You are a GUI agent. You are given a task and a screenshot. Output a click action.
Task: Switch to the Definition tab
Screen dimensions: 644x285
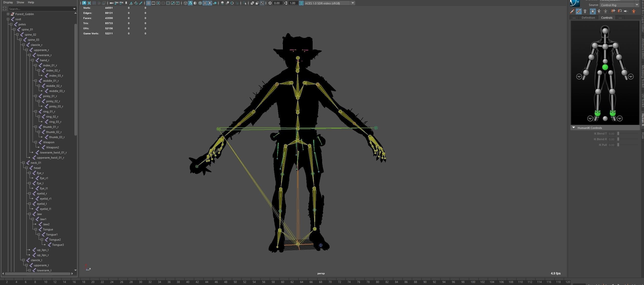coord(588,18)
